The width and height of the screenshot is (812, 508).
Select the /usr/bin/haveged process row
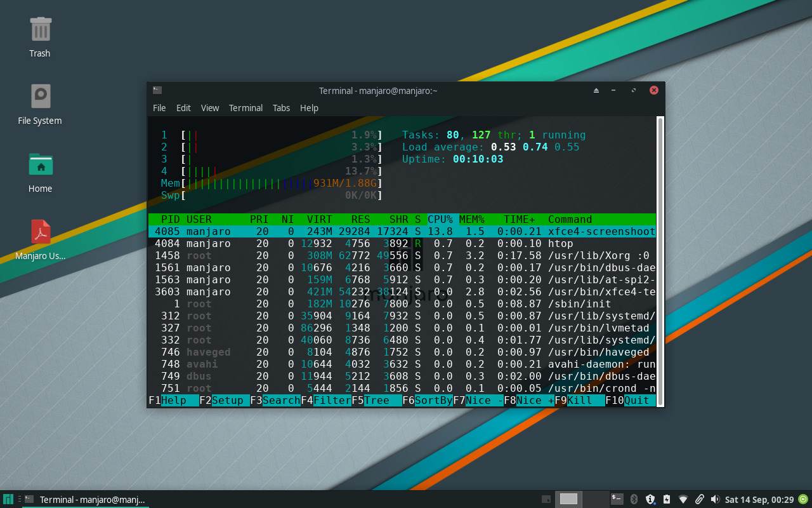(x=402, y=352)
